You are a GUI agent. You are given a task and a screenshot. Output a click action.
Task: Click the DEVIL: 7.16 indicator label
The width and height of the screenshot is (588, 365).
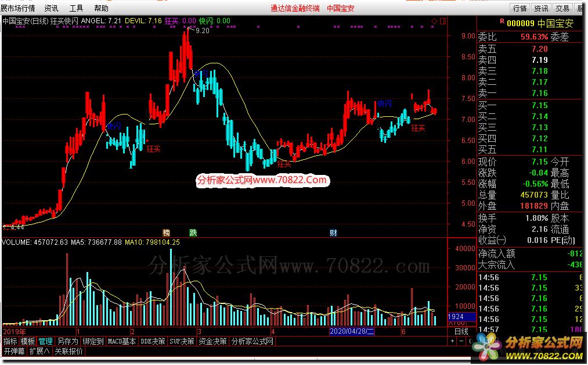click(x=143, y=21)
